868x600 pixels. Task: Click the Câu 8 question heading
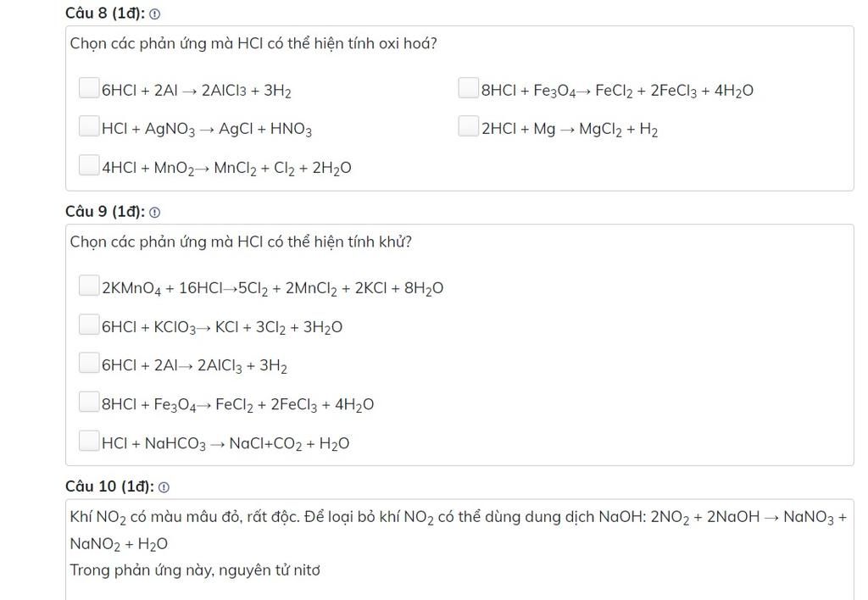(x=104, y=14)
